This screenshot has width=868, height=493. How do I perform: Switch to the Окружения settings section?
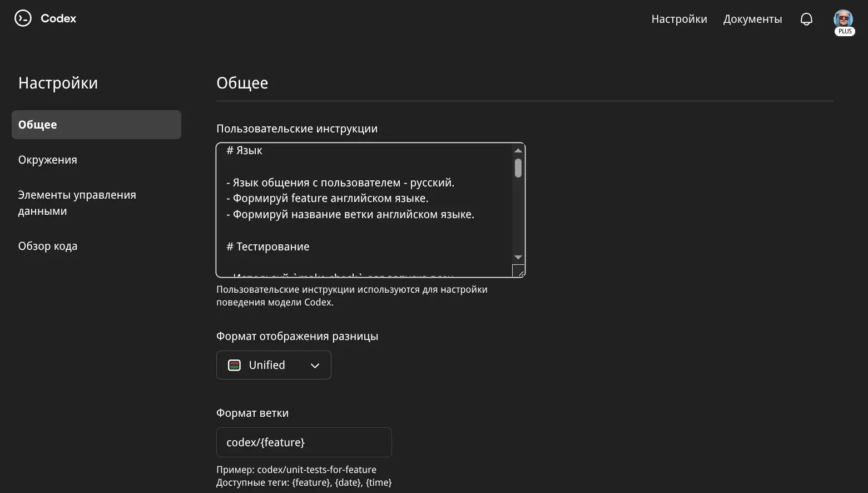pos(48,160)
